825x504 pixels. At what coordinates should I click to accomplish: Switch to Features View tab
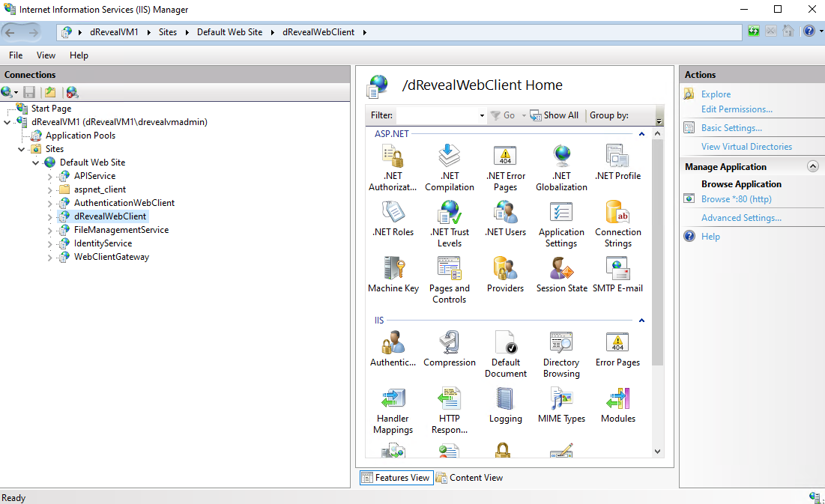396,478
